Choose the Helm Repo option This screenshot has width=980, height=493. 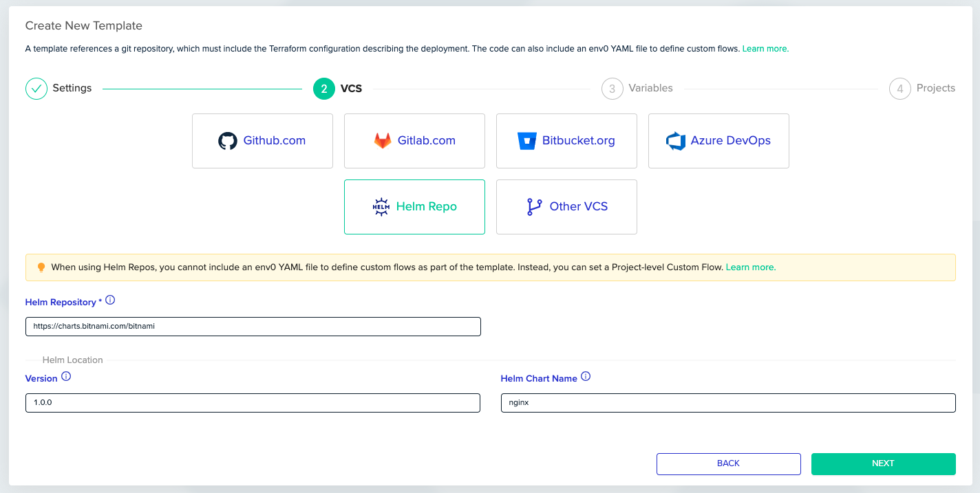click(x=414, y=207)
